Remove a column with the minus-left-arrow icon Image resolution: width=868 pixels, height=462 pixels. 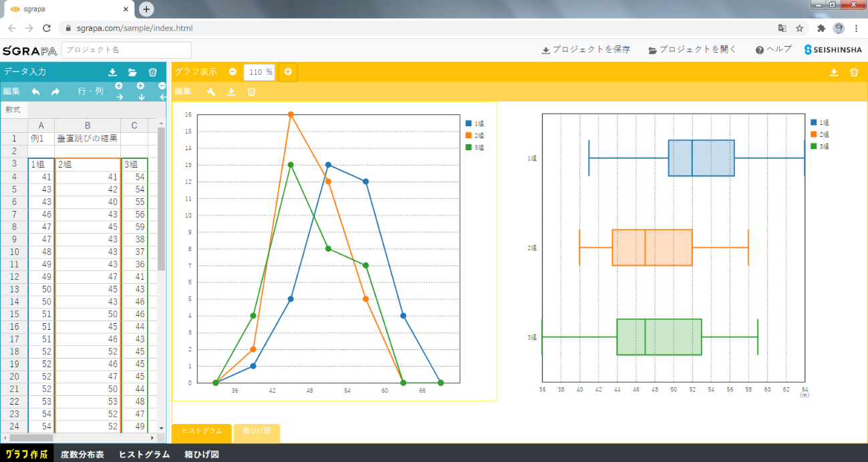(x=162, y=91)
